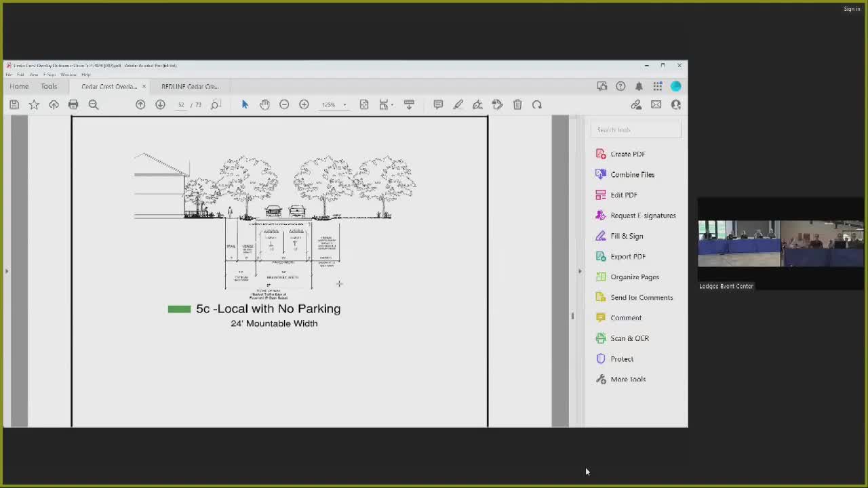
Task: Switch to the REDLINE Cedar Crest tab
Action: [190, 86]
